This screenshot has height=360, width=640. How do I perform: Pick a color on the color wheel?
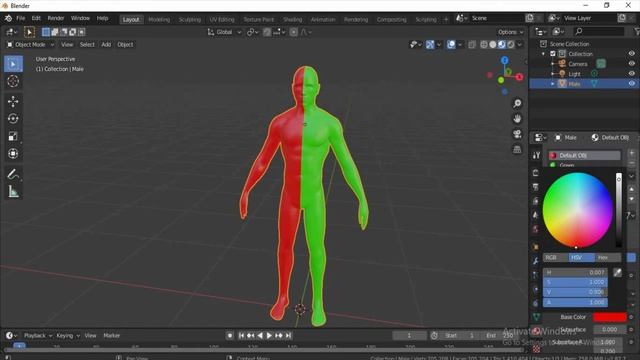pos(578,210)
